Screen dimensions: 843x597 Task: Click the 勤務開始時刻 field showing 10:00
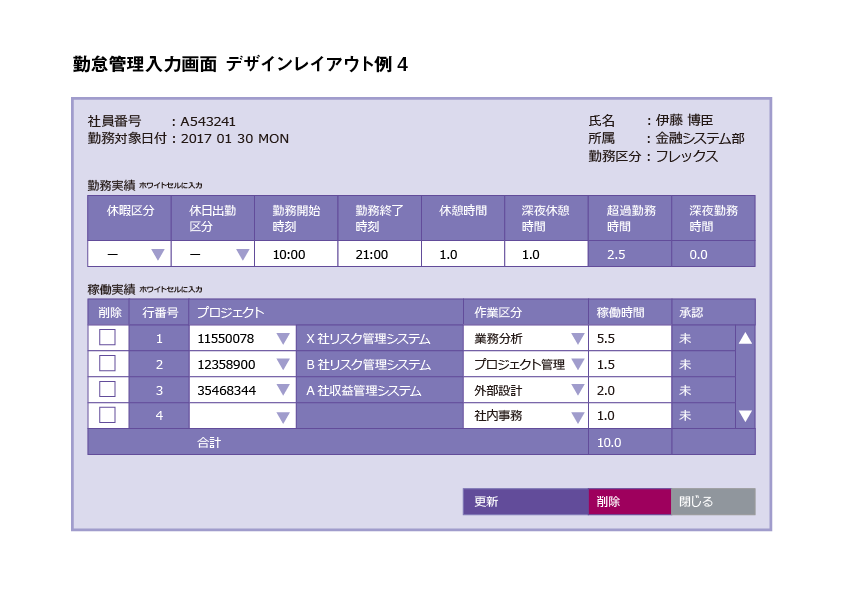pos(296,254)
